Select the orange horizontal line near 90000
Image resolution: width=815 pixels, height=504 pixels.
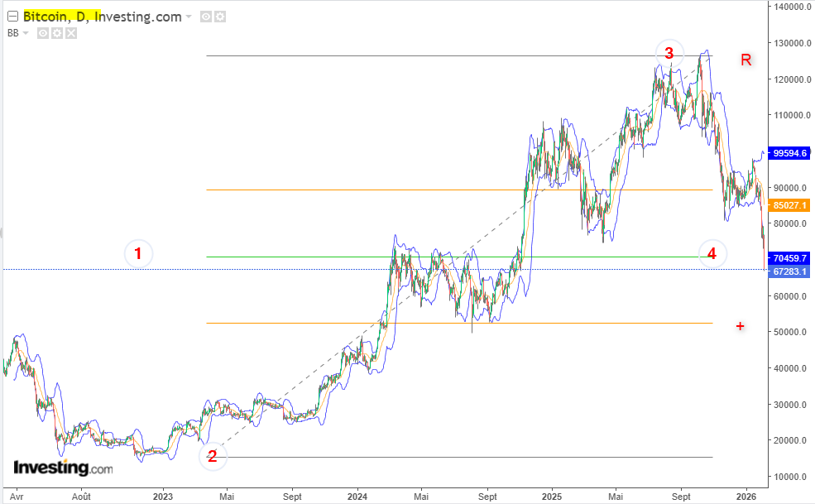459,190
